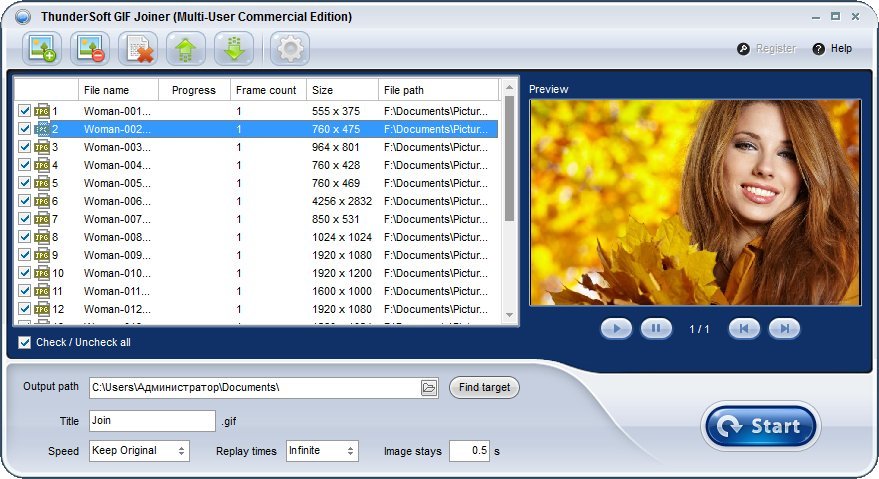Screen dimensions: 879x479
Task: Toggle checkbox for Woman-001 row
Action: (24, 110)
